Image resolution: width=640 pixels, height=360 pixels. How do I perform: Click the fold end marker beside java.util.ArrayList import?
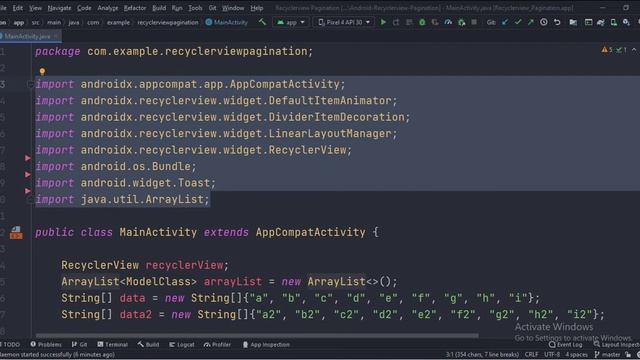[30, 200]
